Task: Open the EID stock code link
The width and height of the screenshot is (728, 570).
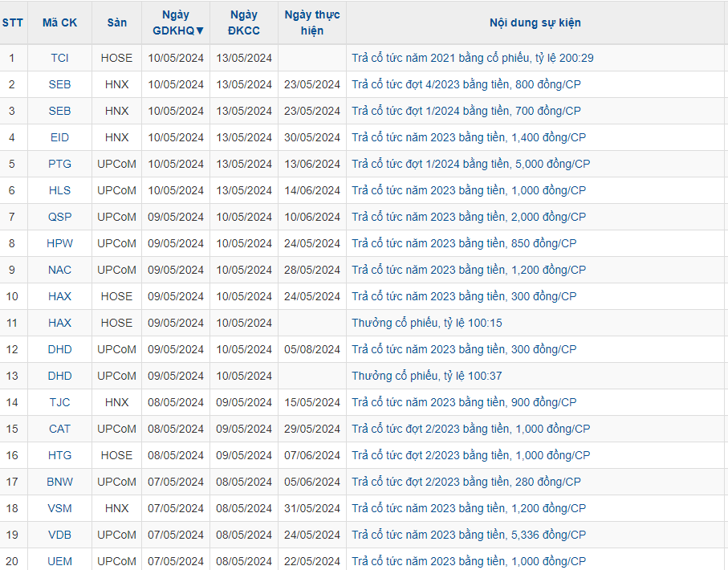Action: (59, 137)
